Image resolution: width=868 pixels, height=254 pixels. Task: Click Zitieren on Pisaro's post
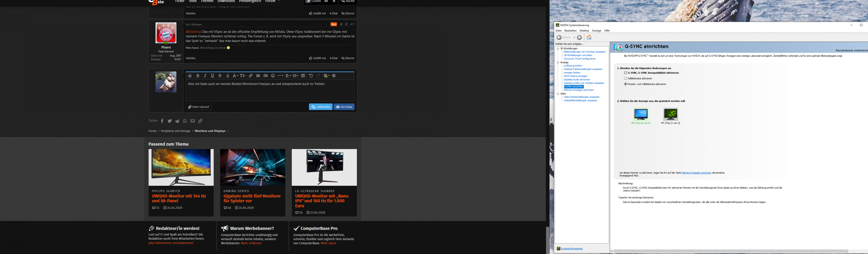[348, 58]
